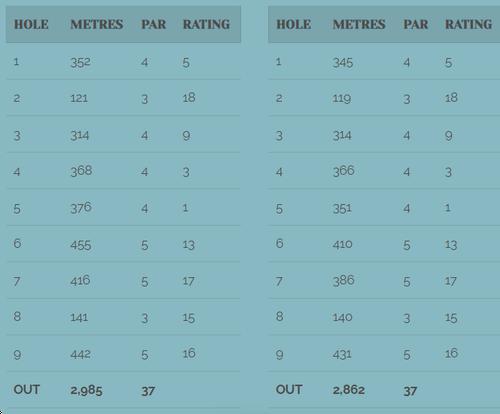The height and width of the screenshot is (414, 500).
Task: Click rating 16 in the left table's hole 9 row
Action: tap(189, 353)
